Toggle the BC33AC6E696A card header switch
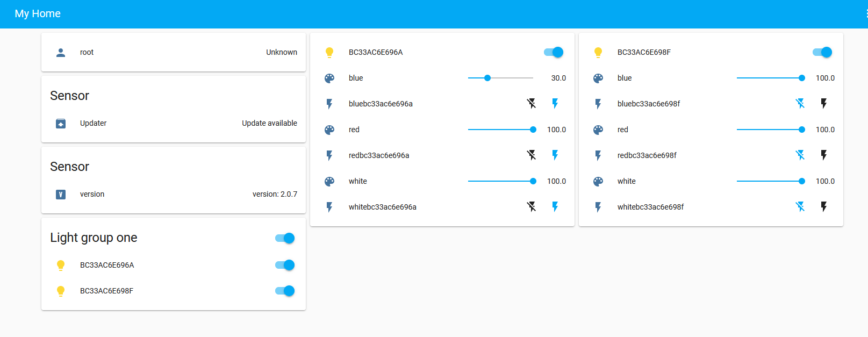 pos(554,52)
